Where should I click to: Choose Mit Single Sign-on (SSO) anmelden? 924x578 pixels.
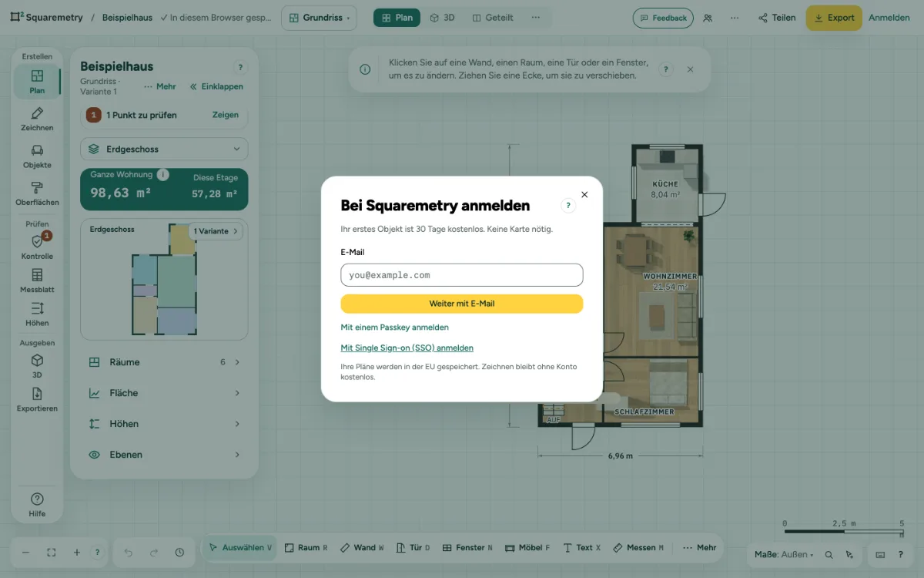(407, 348)
